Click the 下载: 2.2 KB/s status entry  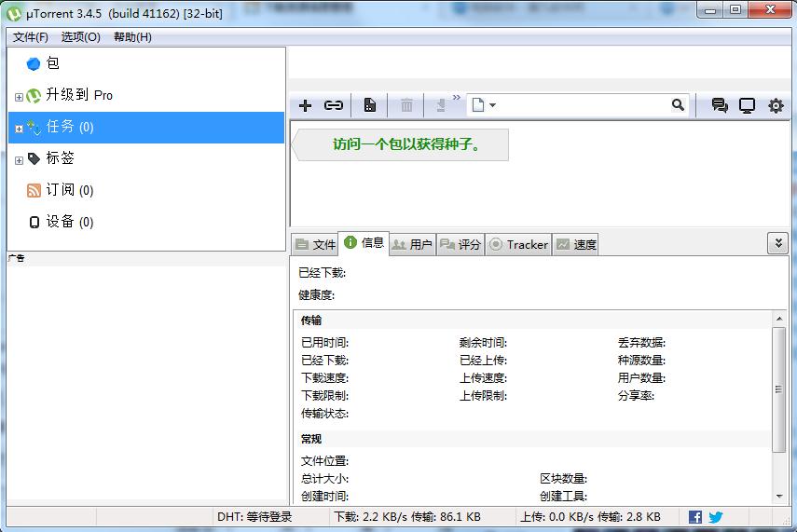[x=407, y=517]
